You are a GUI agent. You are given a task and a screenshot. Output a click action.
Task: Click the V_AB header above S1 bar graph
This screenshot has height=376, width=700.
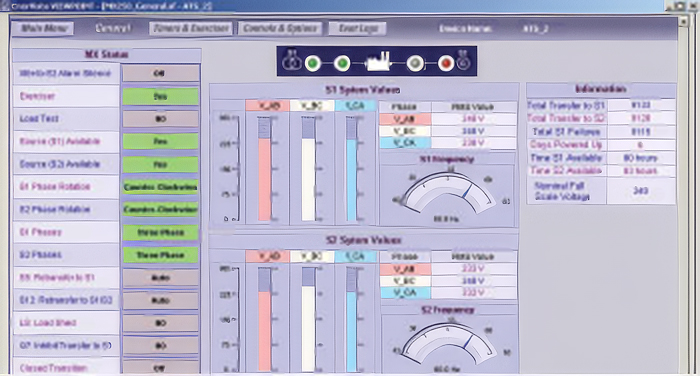[x=267, y=106]
